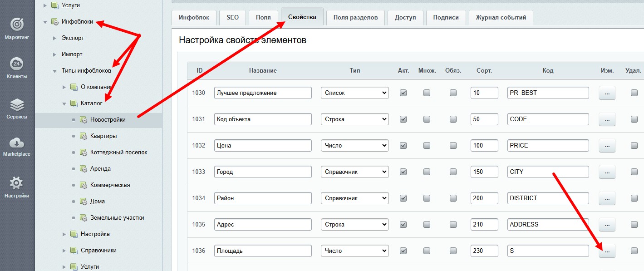Switch to the Журнал событий tab
The image size is (644, 271).
[501, 18]
